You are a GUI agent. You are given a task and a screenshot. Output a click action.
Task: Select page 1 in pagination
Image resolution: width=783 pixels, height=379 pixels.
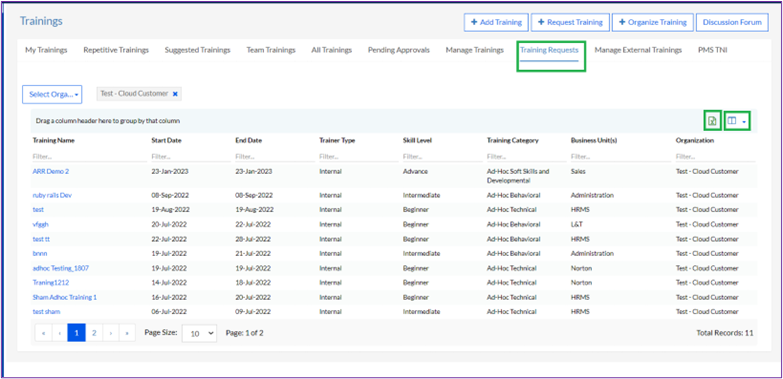76,333
